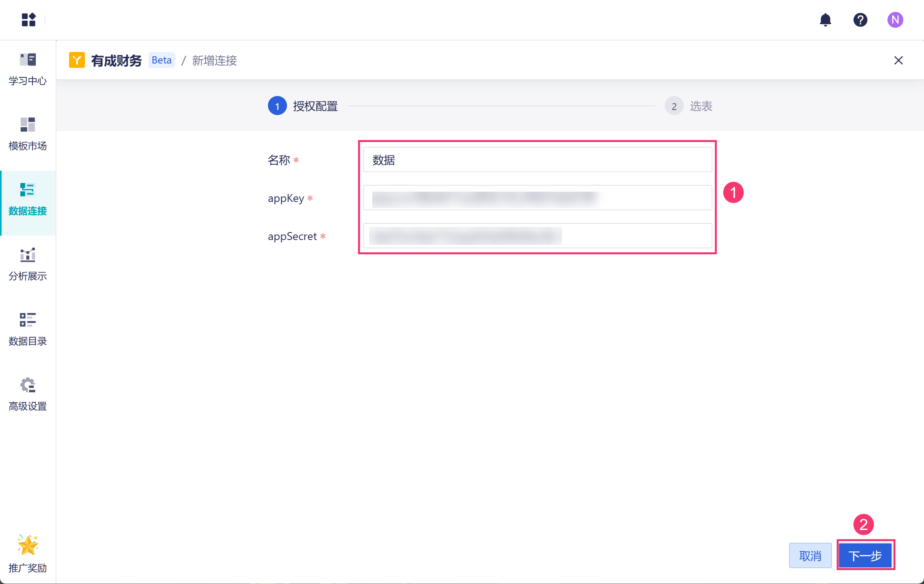Open the app grid launcher icon
This screenshot has width=924, height=584.
point(29,19)
